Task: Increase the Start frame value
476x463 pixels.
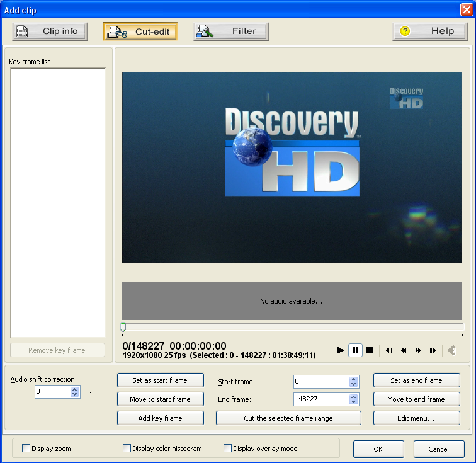Action: click(x=353, y=379)
